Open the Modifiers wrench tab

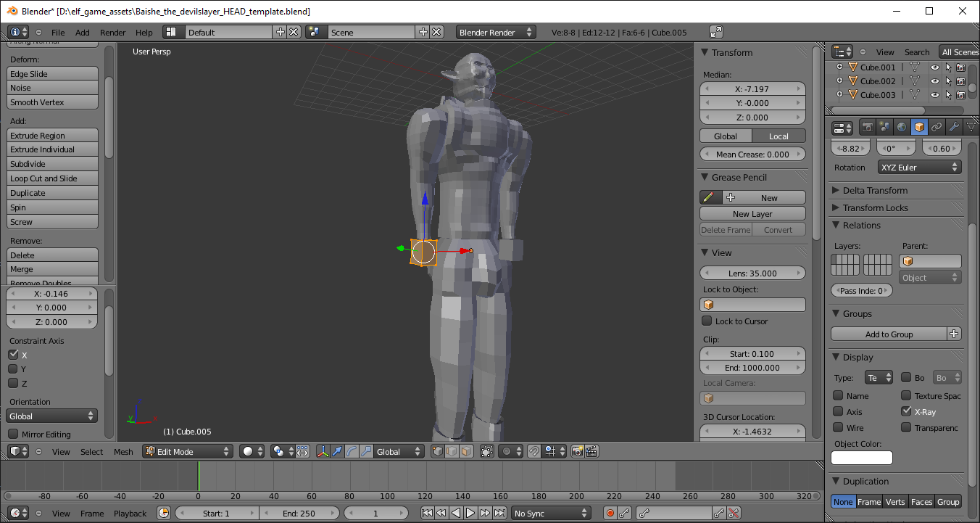[x=954, y=127]
